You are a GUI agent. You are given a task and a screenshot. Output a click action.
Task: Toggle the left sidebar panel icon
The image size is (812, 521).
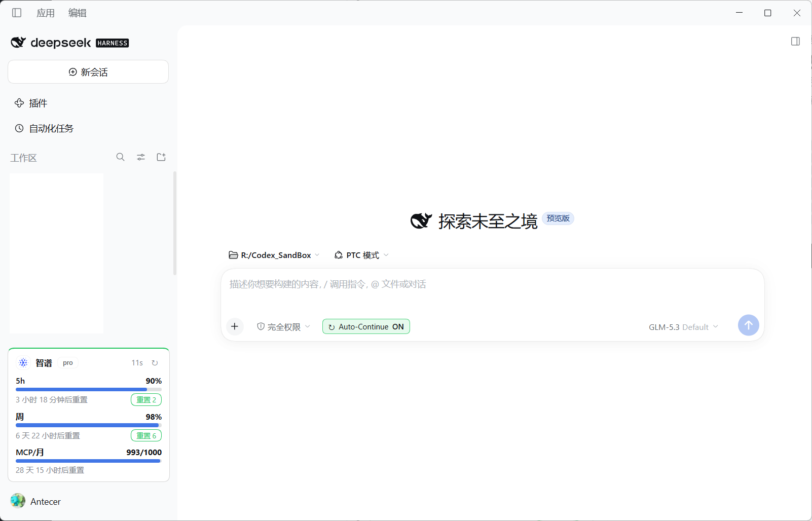point(17,13)
